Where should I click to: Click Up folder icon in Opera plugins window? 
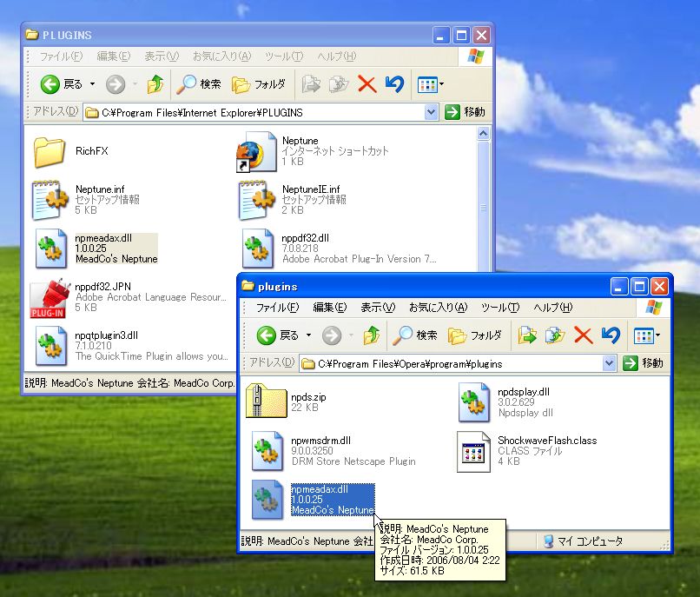coord(372,335)
